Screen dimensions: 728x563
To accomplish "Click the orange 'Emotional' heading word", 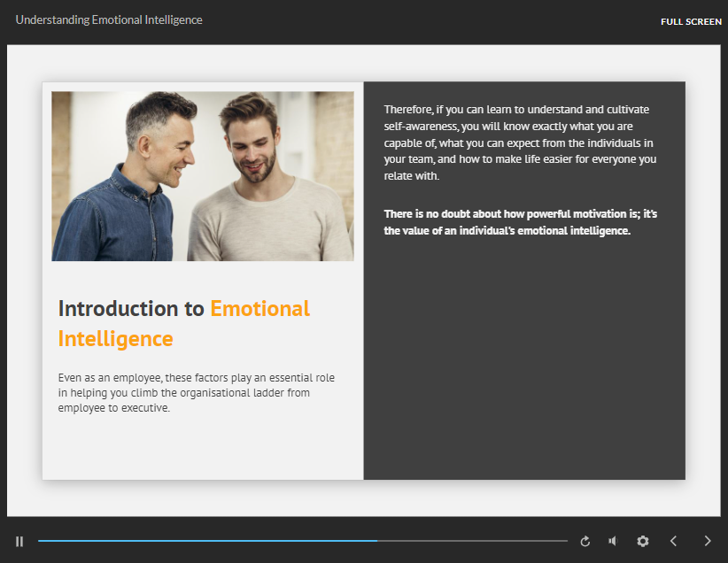I will 259,309.
